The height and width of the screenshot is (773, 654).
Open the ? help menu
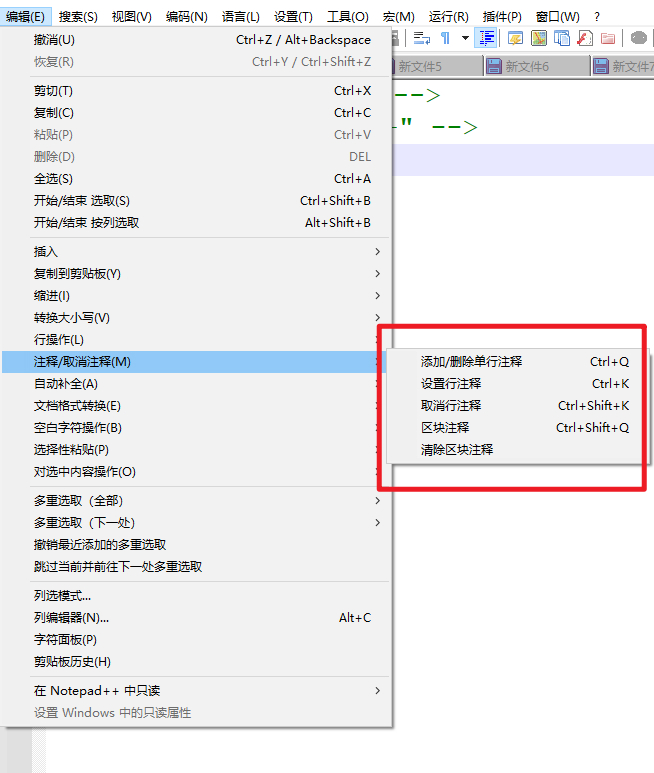point(597,17)
